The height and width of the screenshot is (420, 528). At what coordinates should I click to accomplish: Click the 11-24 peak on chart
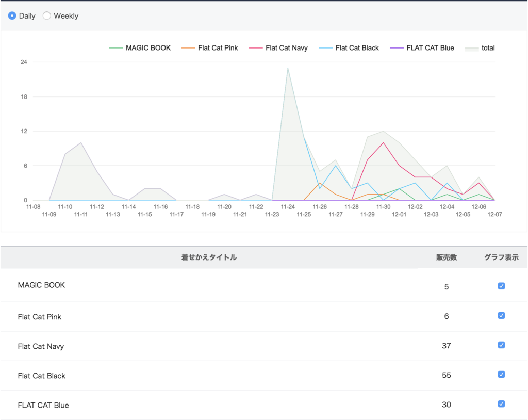288,68
